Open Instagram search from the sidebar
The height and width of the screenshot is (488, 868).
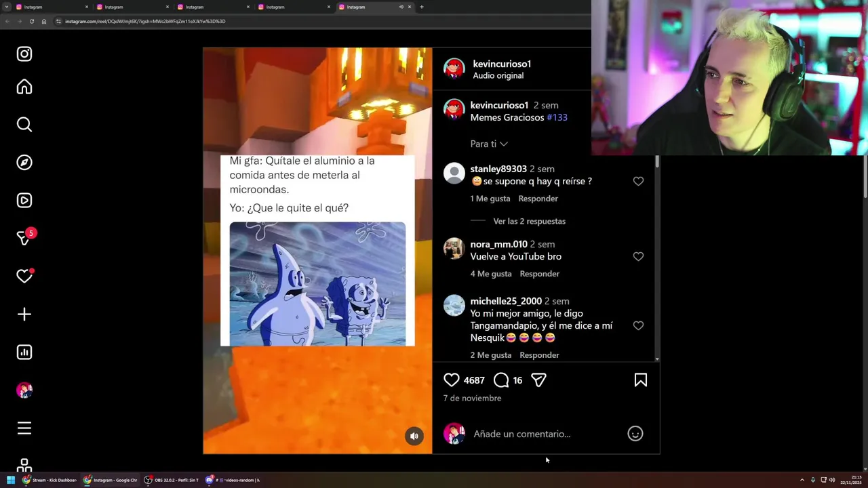click(x=24, y=125)
